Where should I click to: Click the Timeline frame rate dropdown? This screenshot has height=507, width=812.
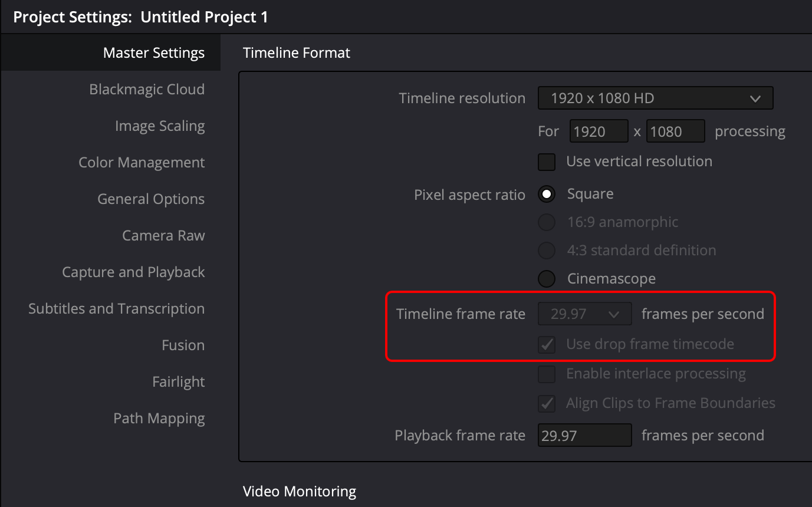pyautogui.click(x=584, y=314)
